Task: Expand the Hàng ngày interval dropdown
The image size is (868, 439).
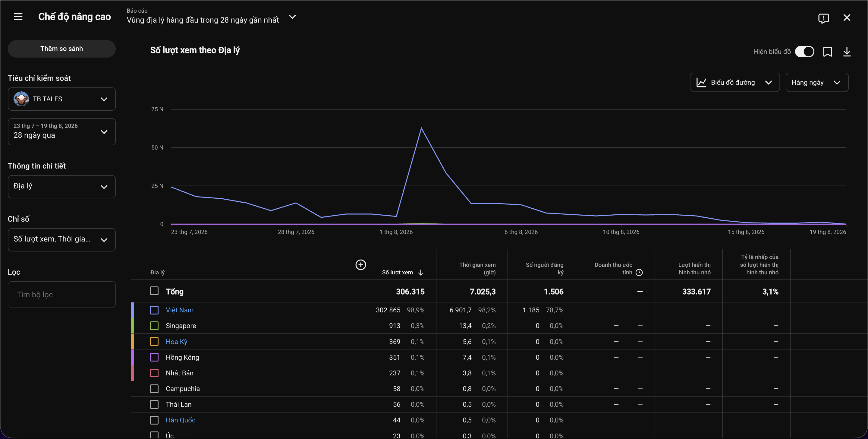Action: [817, 82]
